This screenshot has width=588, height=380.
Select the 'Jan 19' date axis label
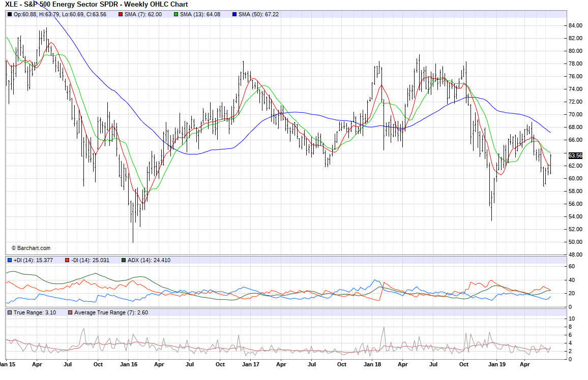[497, 364]
